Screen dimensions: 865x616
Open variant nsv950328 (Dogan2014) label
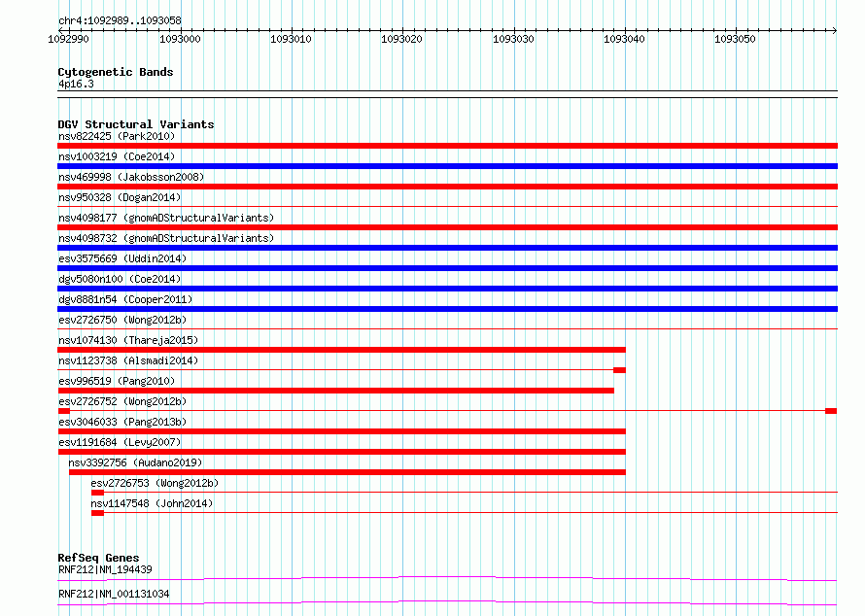point(120,197)
